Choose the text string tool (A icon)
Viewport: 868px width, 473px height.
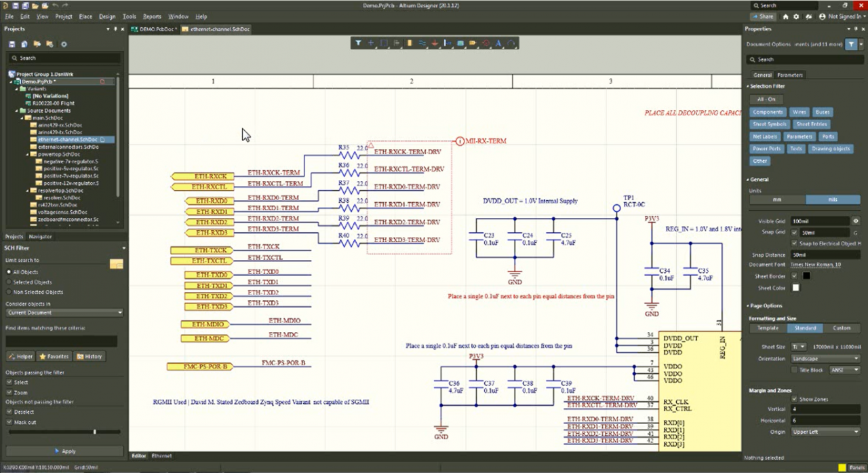498,43
